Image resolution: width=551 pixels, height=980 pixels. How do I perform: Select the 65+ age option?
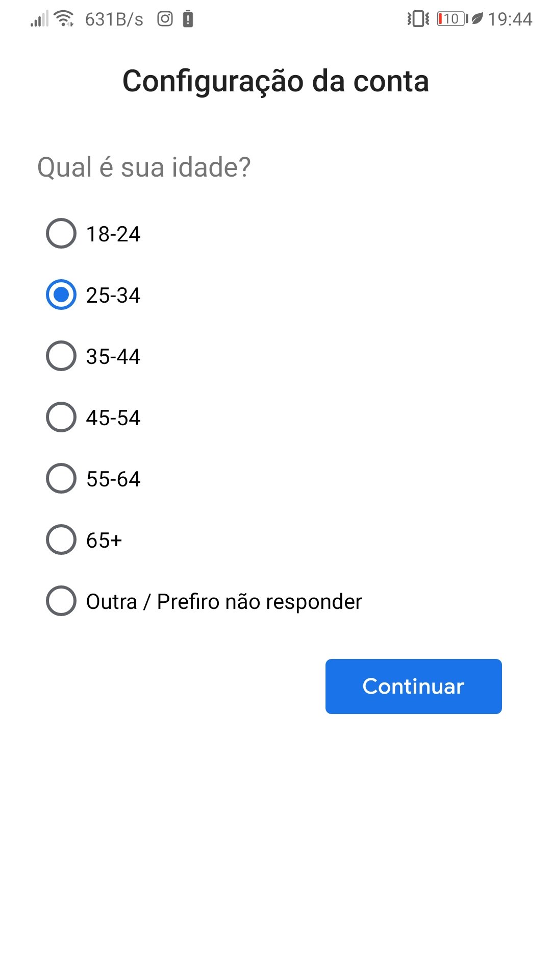pyautogui.click(x=61, y=540)
